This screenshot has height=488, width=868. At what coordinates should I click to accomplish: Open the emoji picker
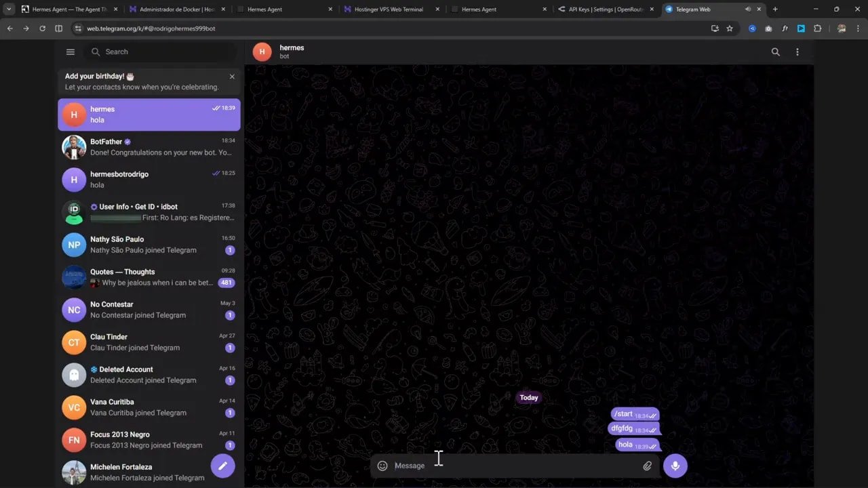click(382, 466)
